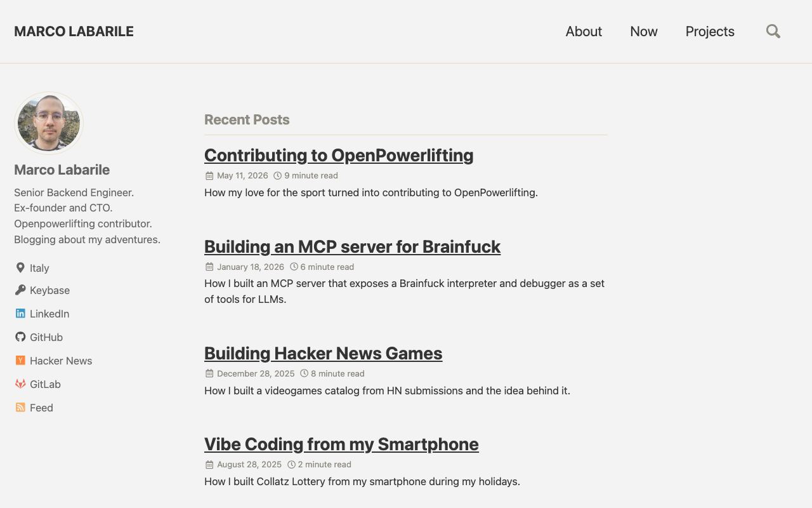Click the GitHub octocat icon
The height and width of the screenshot is (508, 812).
pos(20,337)
